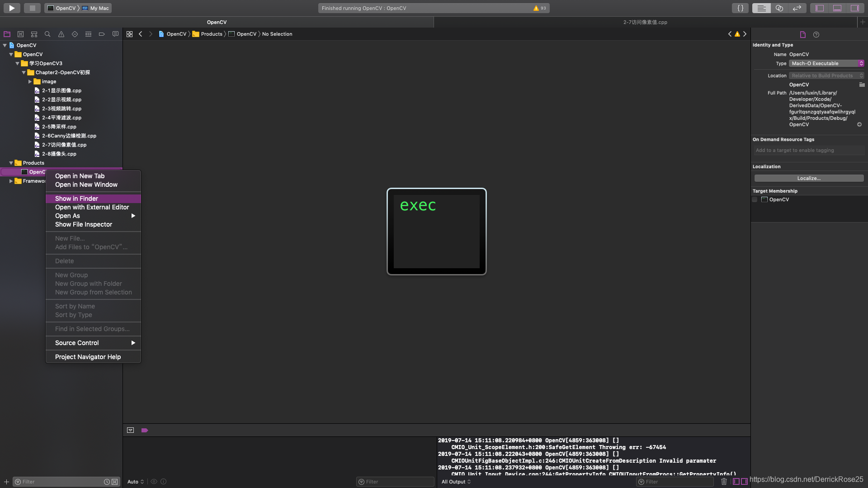Open the scheme selector OpenCV
This screenshot has width=868, height=488.
62,8
